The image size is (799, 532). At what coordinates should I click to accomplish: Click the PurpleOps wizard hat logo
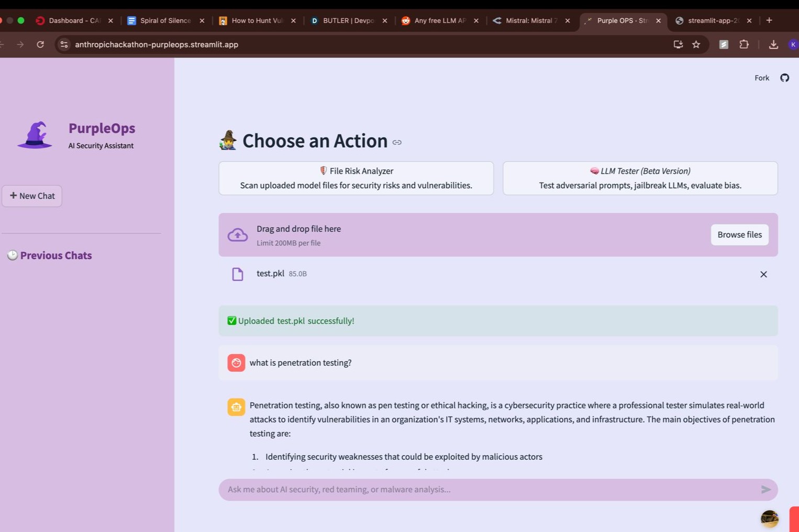pyautogui.click(x=35, y=135)
